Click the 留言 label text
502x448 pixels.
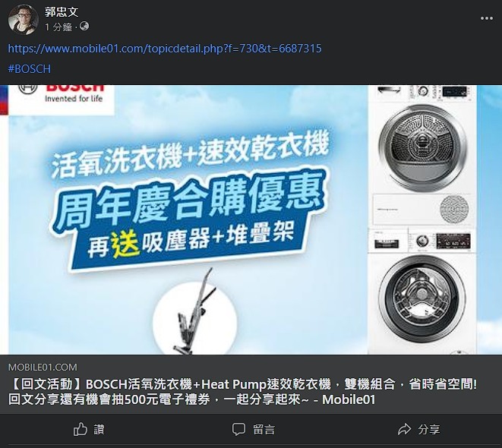click(264, 430)
